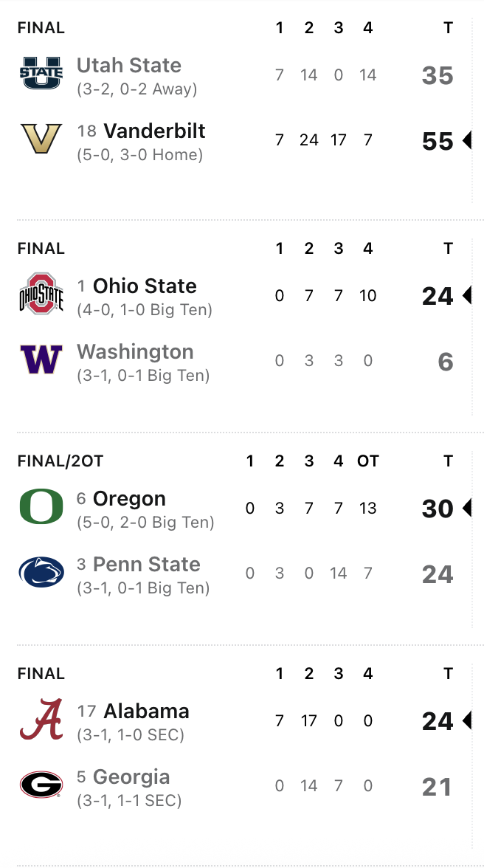Click the Oregon O logo
The image size is (484, 868).
[41, 506]
